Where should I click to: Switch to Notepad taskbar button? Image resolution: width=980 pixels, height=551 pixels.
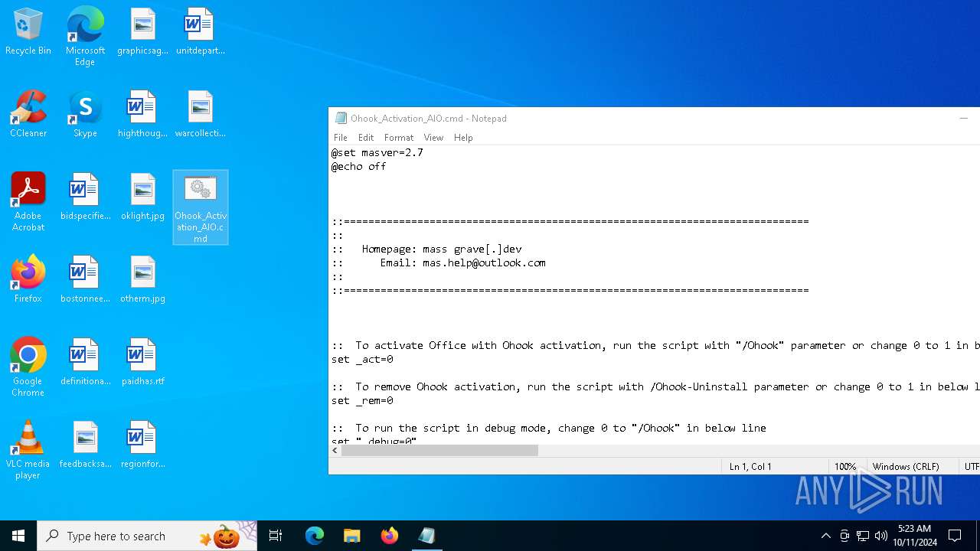(x=426, y=536)
